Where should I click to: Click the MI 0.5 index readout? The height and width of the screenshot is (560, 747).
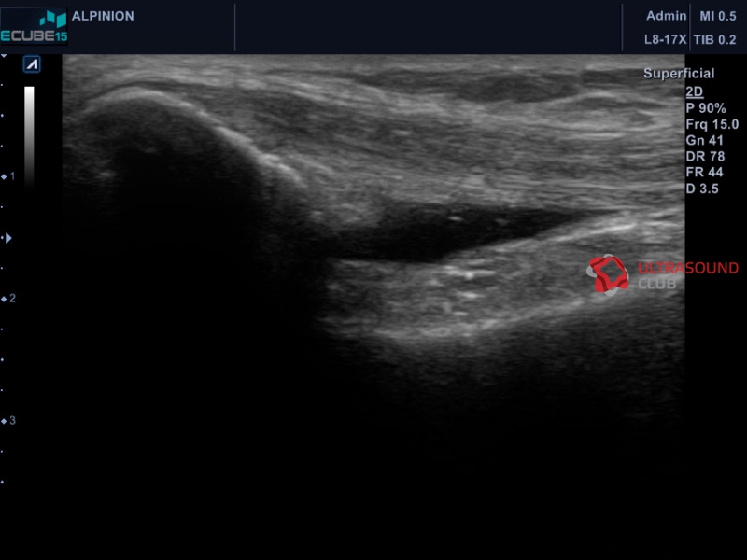click(718, 16)
